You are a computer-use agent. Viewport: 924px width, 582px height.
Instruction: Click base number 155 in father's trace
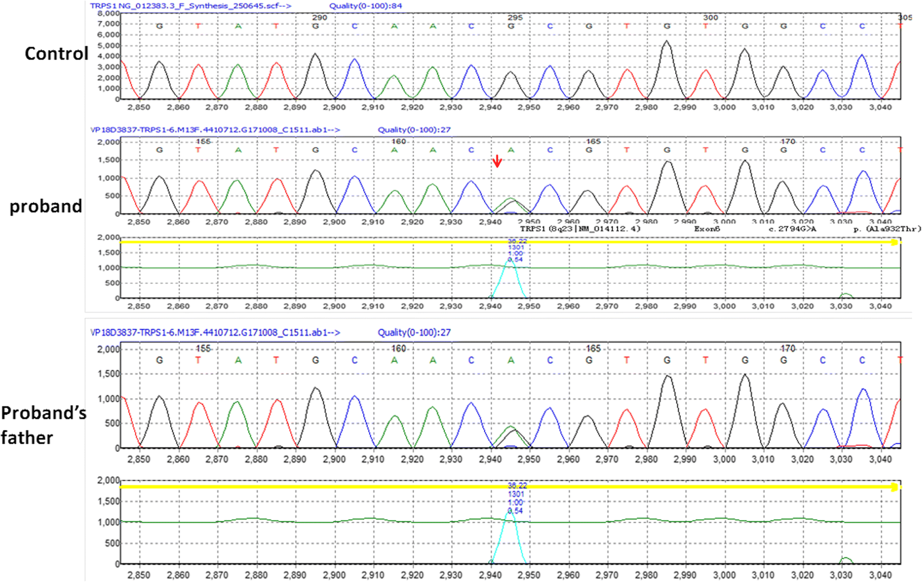[203, 349]
